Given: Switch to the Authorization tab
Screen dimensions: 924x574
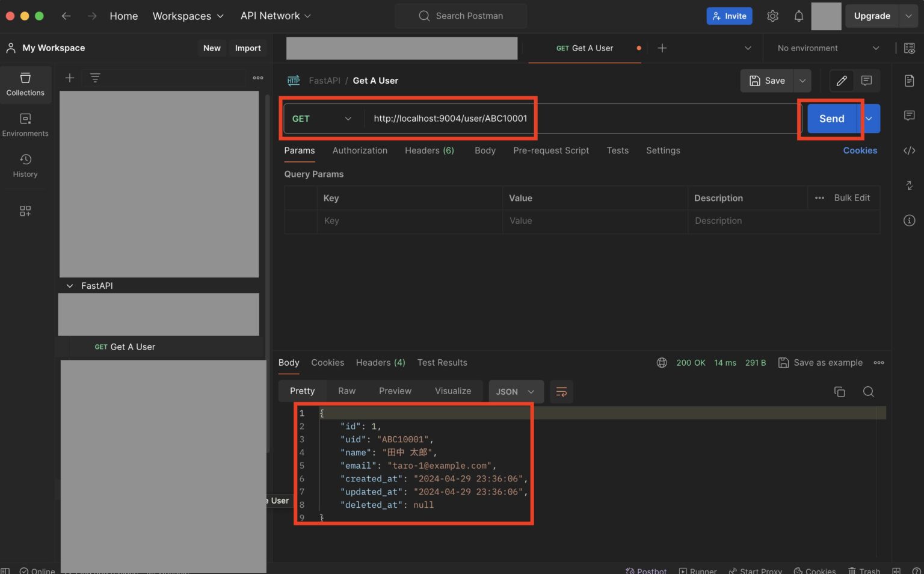Looking at the screenshot, I should (x=360, y=150).
